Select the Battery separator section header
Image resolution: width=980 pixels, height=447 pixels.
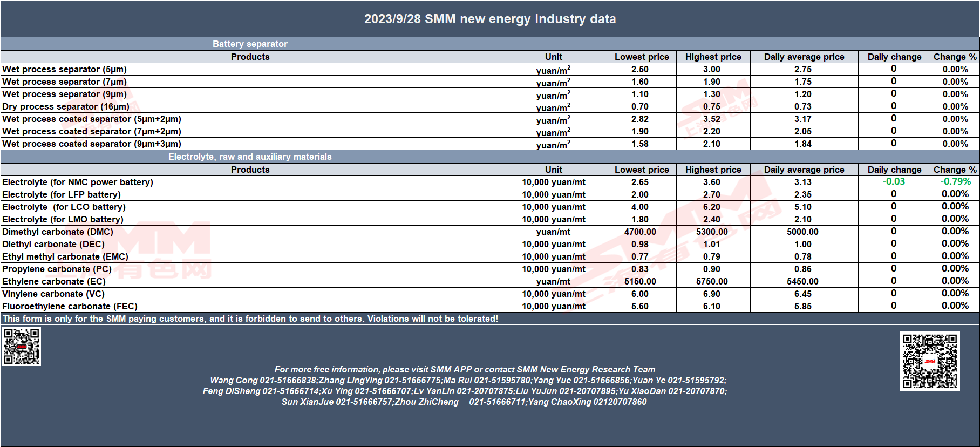point(250,44)
